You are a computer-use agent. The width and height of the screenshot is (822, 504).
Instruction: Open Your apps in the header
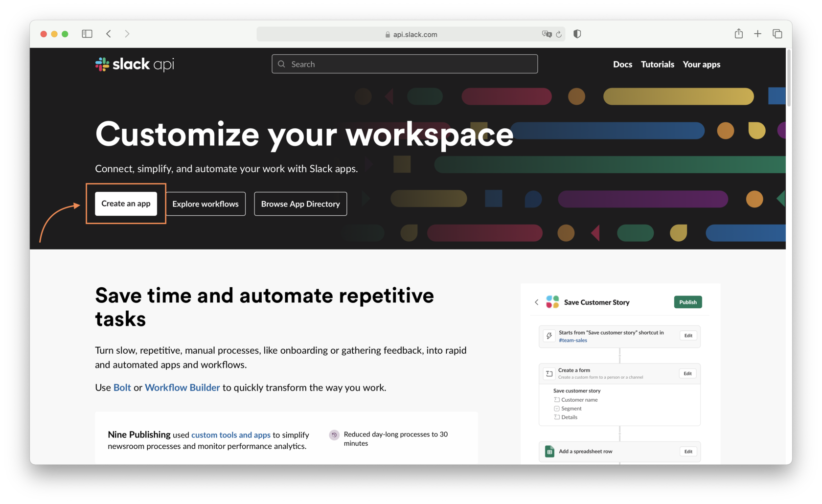(702, 64)
